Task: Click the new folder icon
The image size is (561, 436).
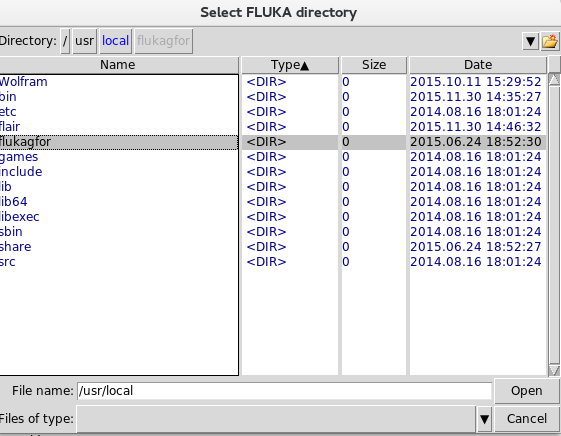Action: pyautogui.click(x=550, y=41)
